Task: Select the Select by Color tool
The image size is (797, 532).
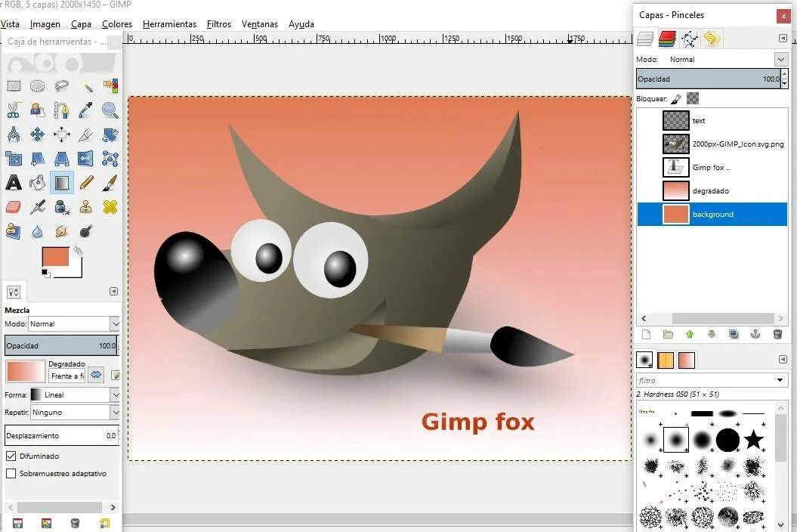Action: [110, 86]
